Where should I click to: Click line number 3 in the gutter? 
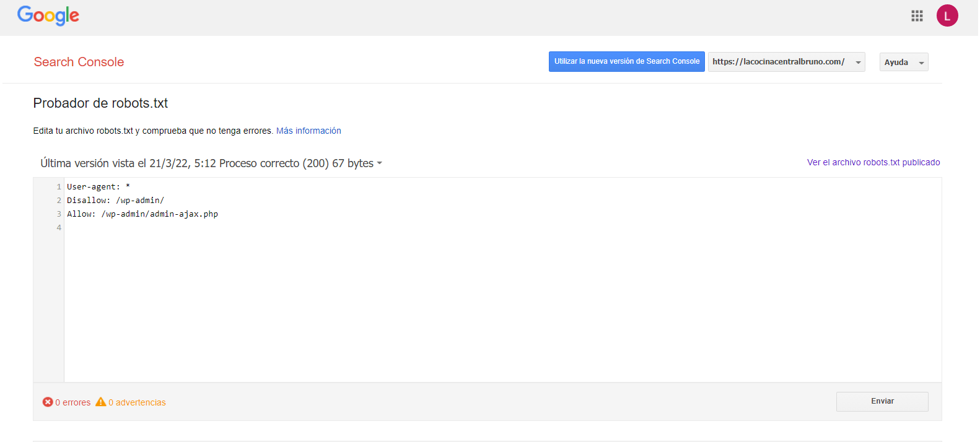[x=59, y=214]
